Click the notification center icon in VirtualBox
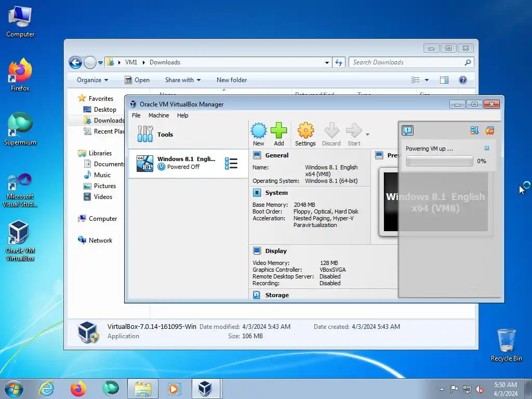The width and height of the screenshot is (532, 399). (407, 130)
